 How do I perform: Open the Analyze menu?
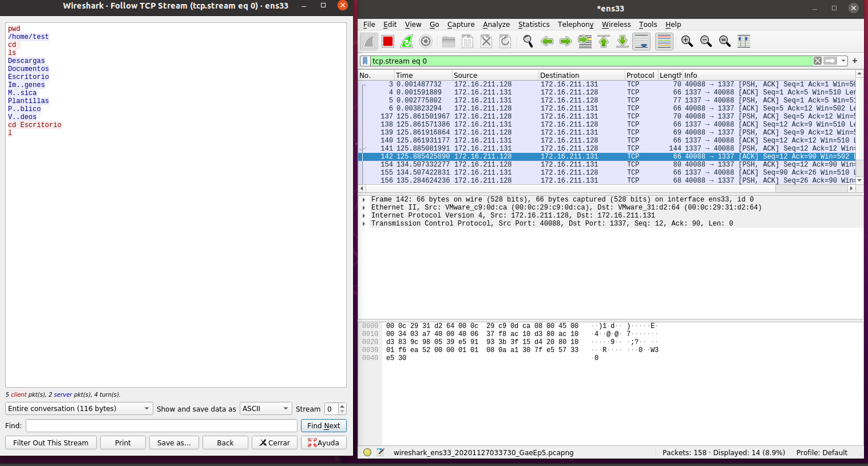coord(496,24)
